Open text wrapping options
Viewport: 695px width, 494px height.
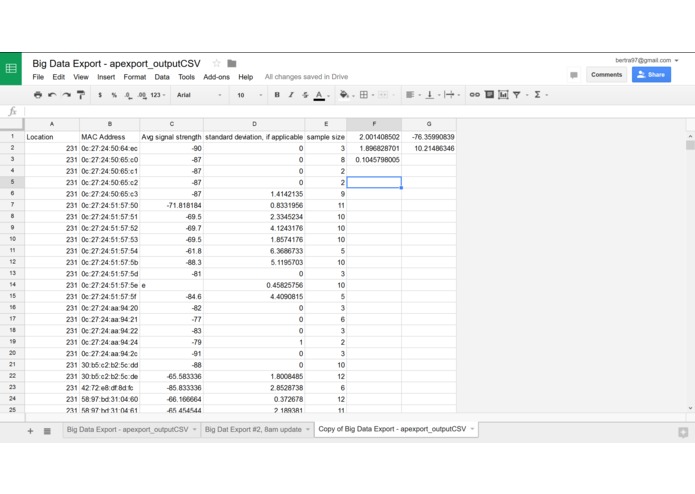coord(449,95)
